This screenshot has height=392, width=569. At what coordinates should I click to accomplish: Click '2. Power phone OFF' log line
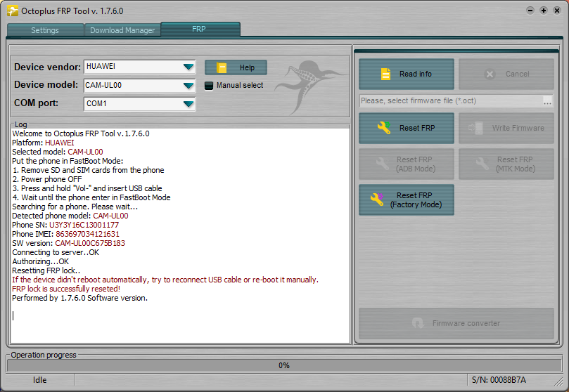tap(47, 179)
